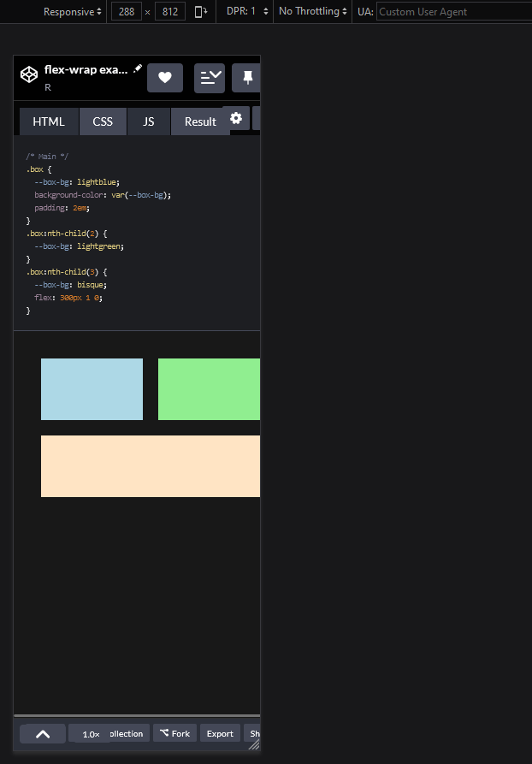This screenshot has height=764, width=532.
Task: Switch to the Result tab
Action: [x=200, y=121]
